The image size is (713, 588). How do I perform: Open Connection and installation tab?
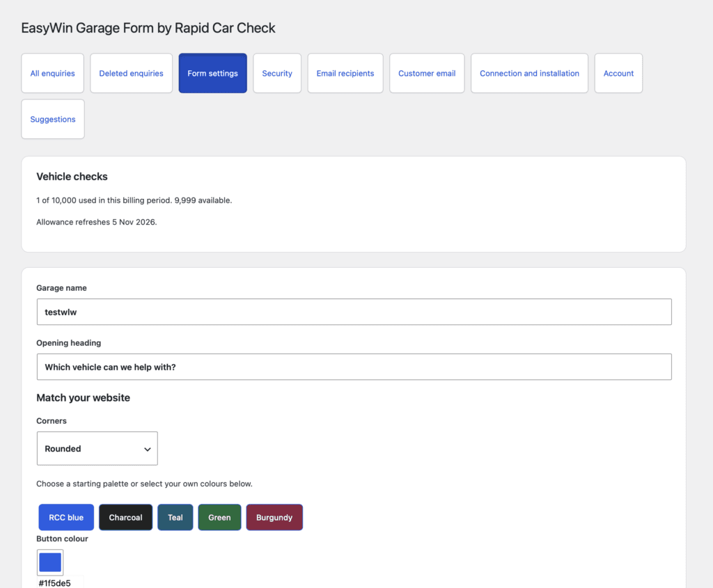tap(529, 73)
